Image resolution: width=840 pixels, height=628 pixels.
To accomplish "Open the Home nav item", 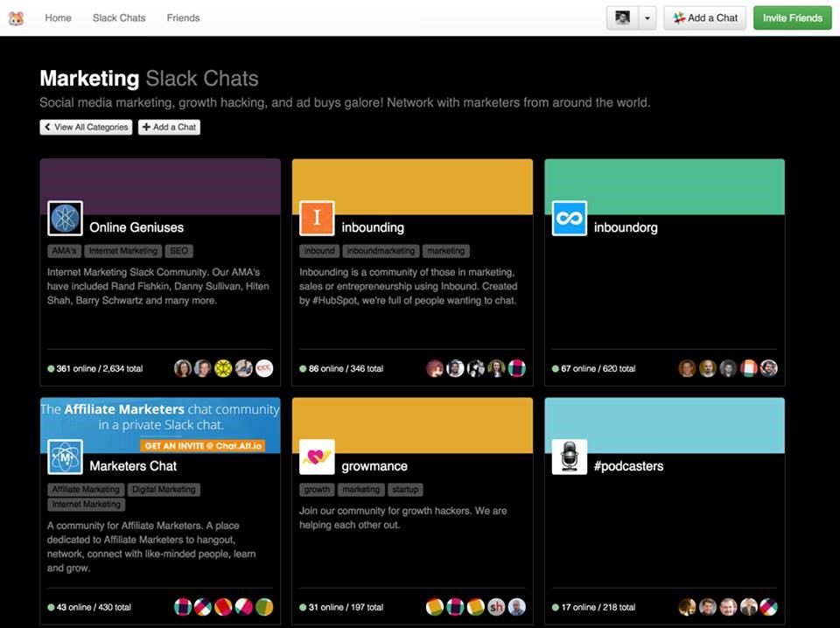I will [58, 17].
